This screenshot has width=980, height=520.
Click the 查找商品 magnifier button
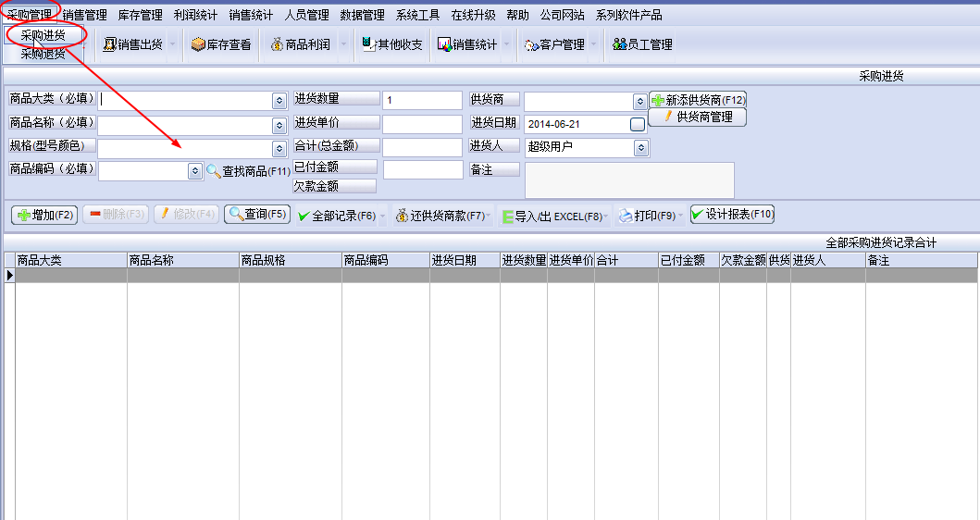tap(214, 171)
